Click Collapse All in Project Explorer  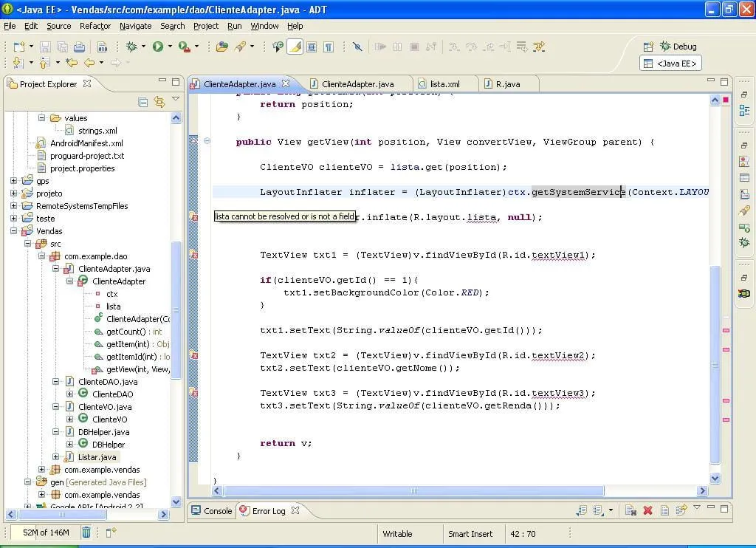(143, 102)
